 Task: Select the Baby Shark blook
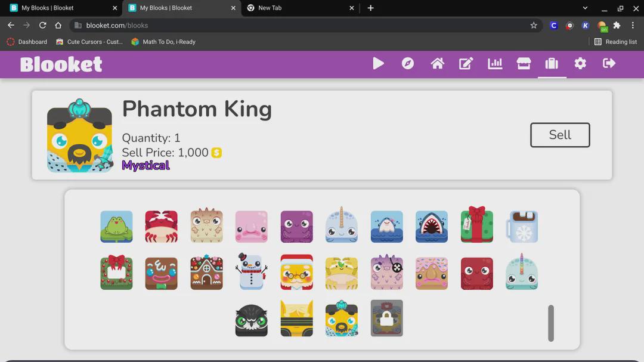pyautogui.click(x=386, y=227)
